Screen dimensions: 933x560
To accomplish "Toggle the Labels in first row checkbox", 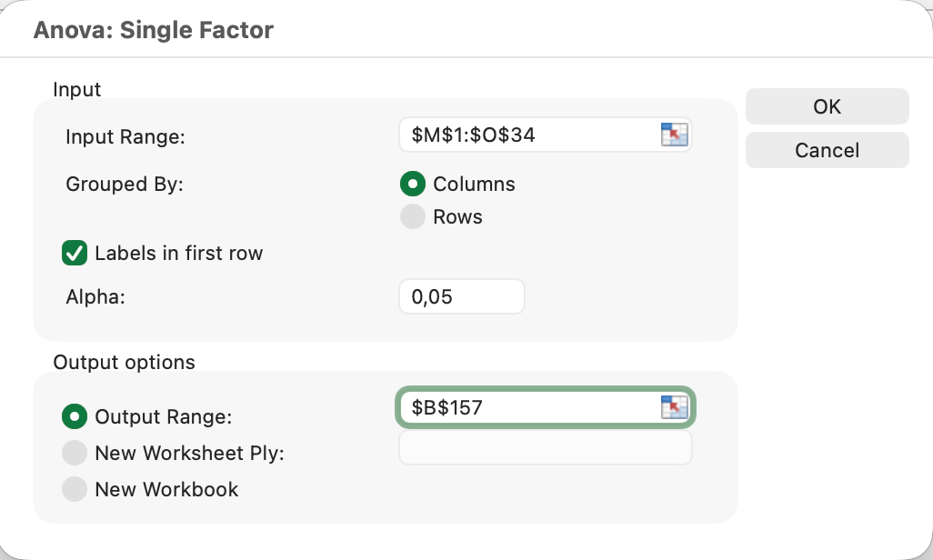I will coord(74,253).
